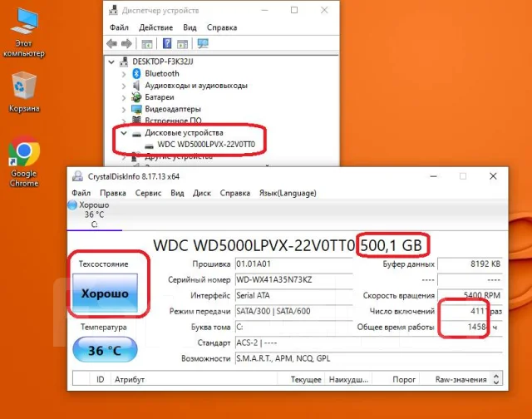Open Справка menu in CrystalDiskInfo
Screen dimensions: 532x419
coord(234,193)
